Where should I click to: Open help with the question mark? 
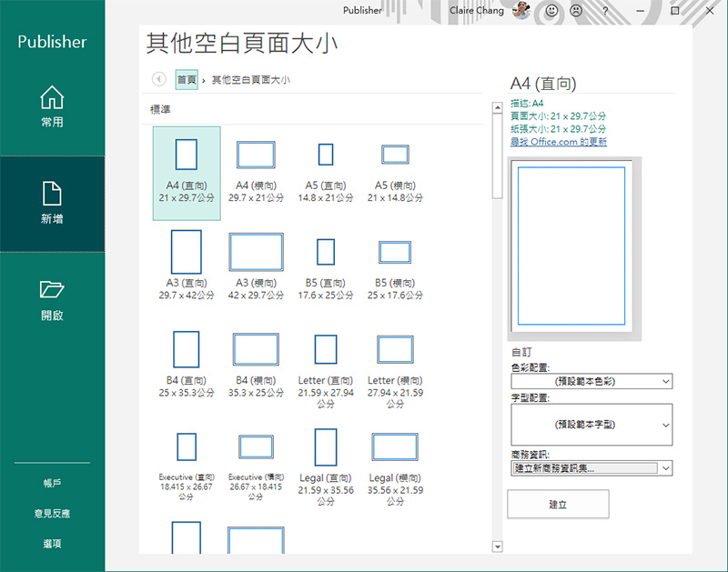click(x=605, y=11)
